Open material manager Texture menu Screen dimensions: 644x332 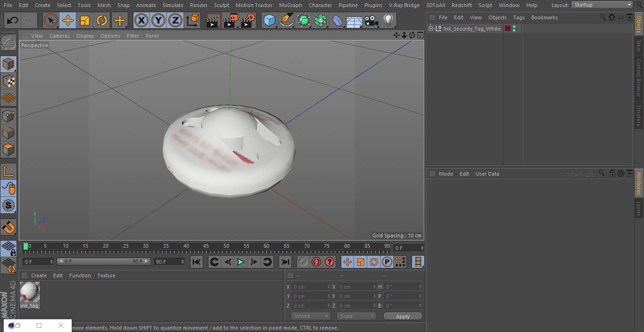tap(106, 275)
